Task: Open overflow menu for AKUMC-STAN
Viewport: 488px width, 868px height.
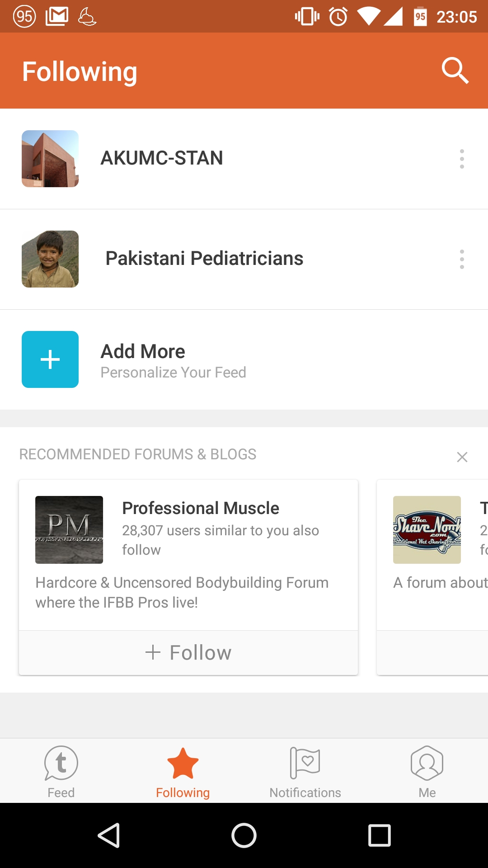Action: [461, 159]
